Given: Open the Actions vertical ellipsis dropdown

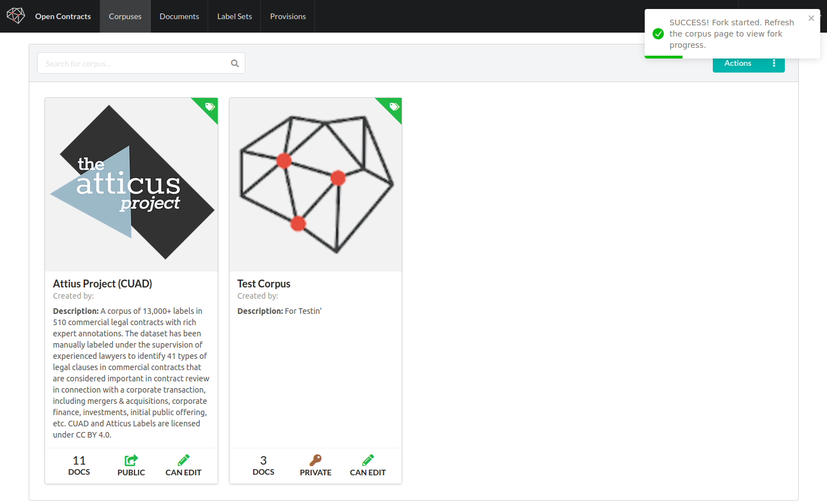Looking at the screenshot, I should coord(774,64).
